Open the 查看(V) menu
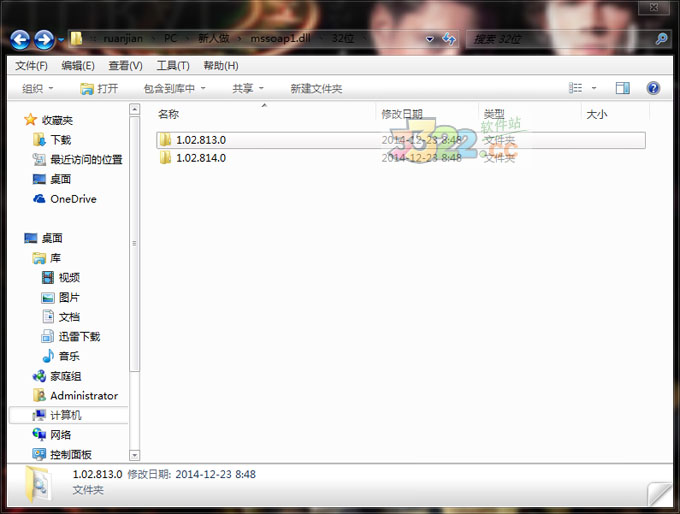The image size is (680, 514). 125,66
